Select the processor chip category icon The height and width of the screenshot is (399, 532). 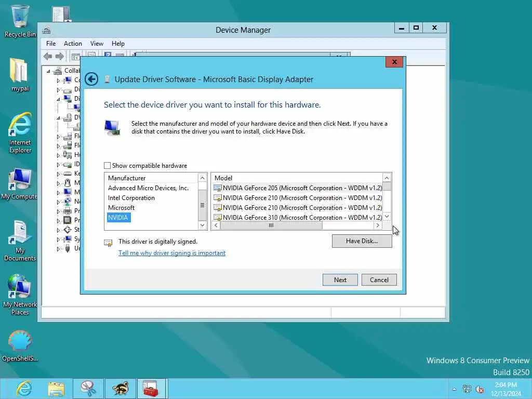point(68,220)
